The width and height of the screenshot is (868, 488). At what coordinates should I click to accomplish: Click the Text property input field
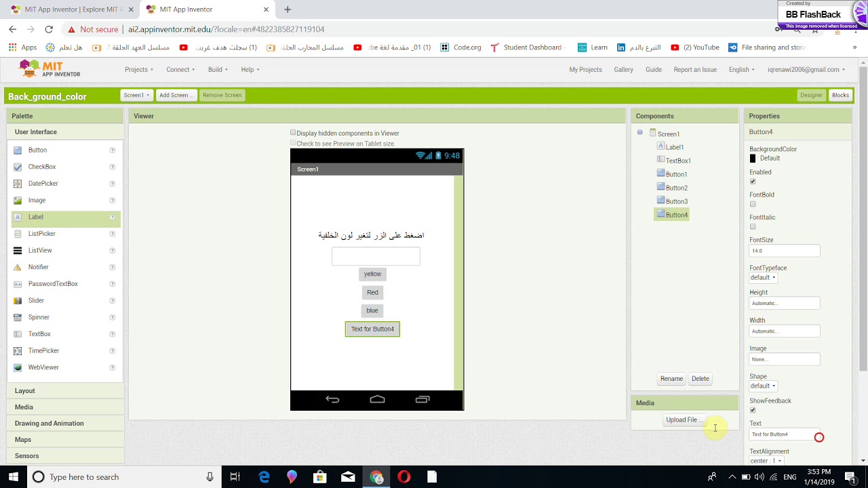click(x=785, y=434)
